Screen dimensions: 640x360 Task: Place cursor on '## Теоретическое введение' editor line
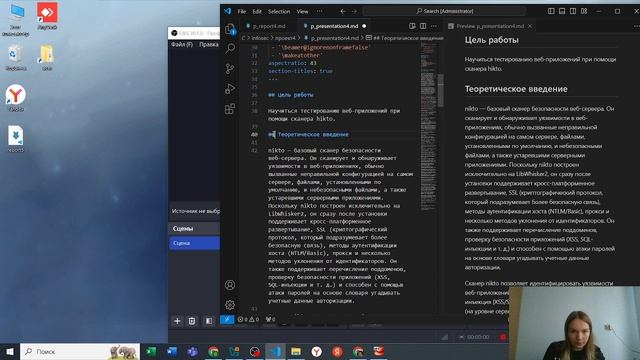coord(309,134)
